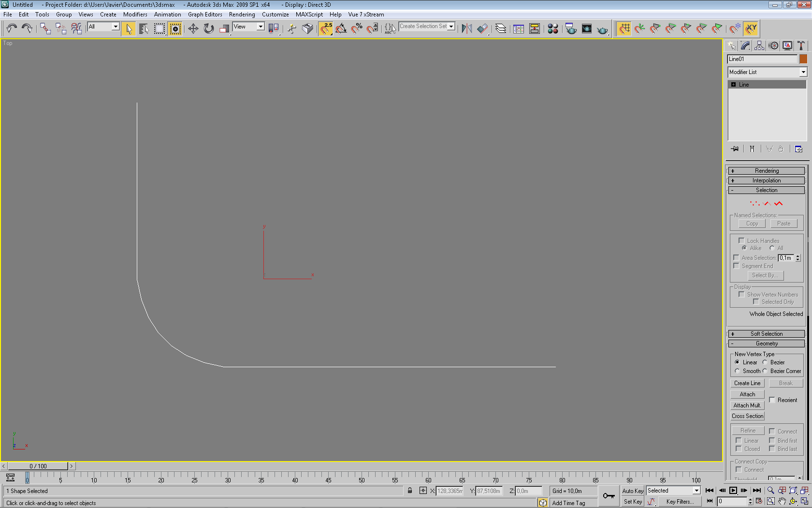Open the Customize menu

(275, 15)
